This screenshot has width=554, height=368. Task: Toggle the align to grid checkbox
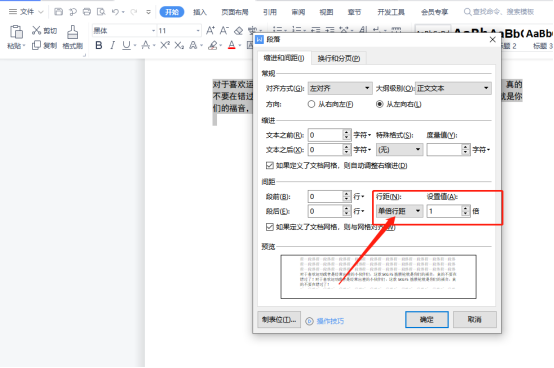[270, 227]
